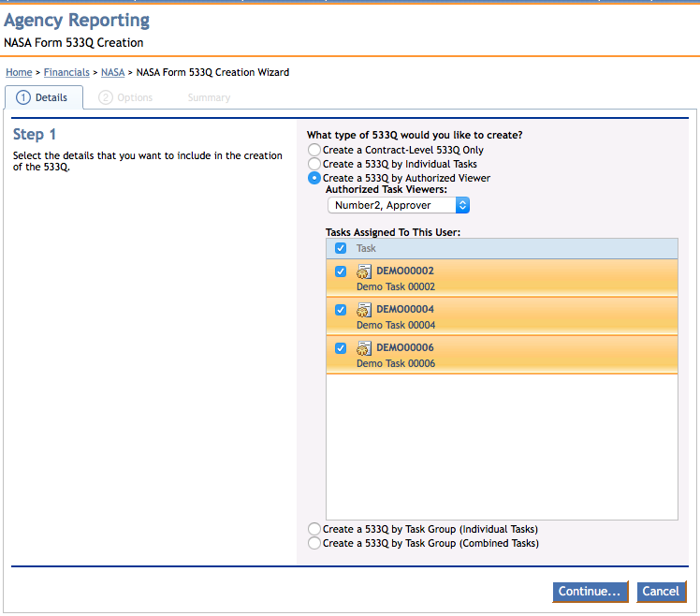Open the Financials breadcrumb link
This screenshot has height=616, width=700.
point(66,72)
